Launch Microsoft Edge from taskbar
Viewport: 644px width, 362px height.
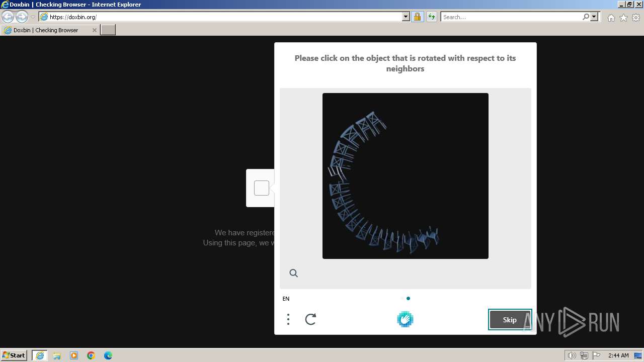[x=108, y=355]
